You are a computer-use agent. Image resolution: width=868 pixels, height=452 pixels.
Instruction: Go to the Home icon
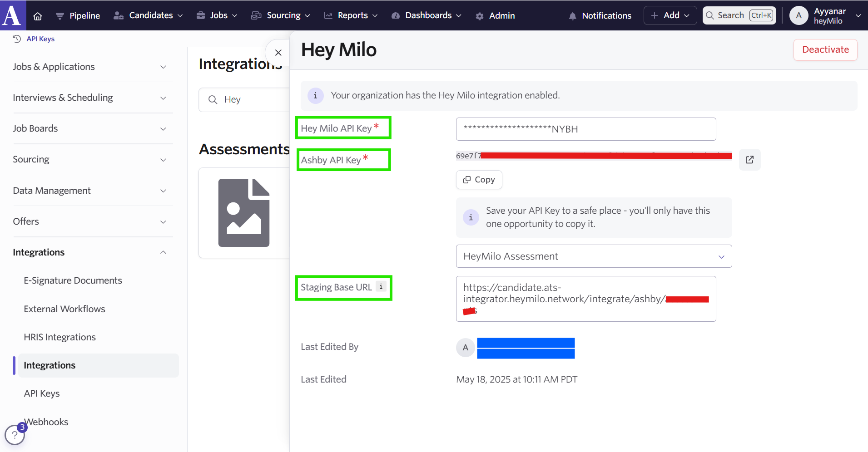point(38,16)
